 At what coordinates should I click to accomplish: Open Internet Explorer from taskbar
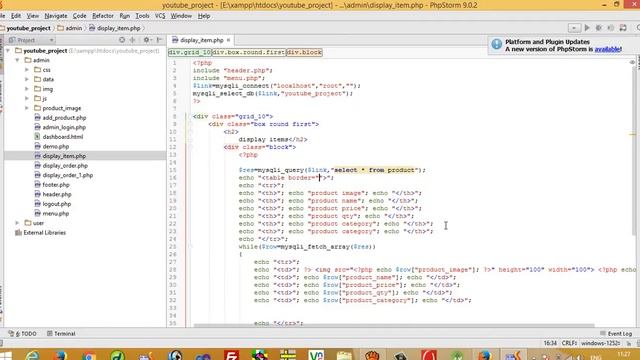(32, 355)
